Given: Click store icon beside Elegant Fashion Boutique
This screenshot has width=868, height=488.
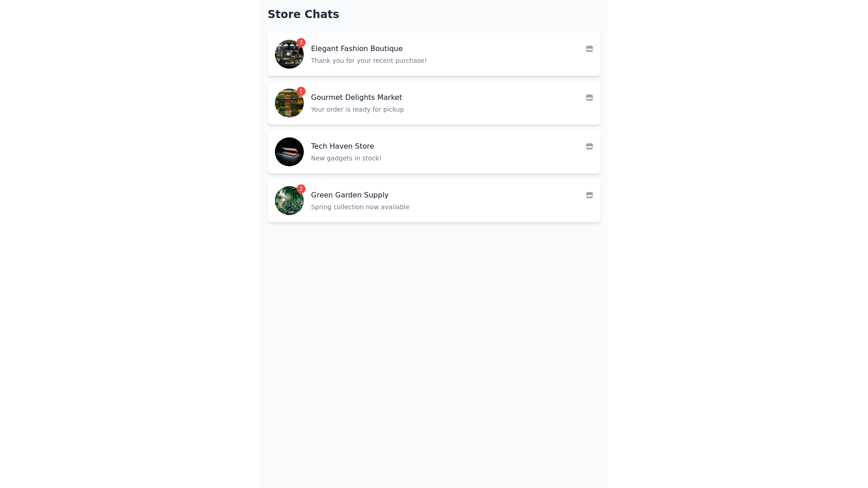Looking at the screenshot, I should pyautogui.click(x=589, y=49).
